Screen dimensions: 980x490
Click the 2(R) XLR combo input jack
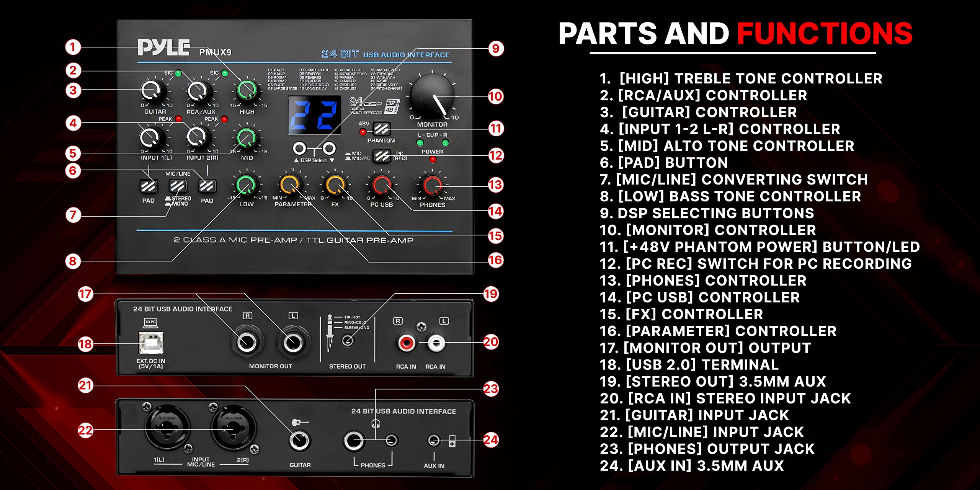(233, 428)
